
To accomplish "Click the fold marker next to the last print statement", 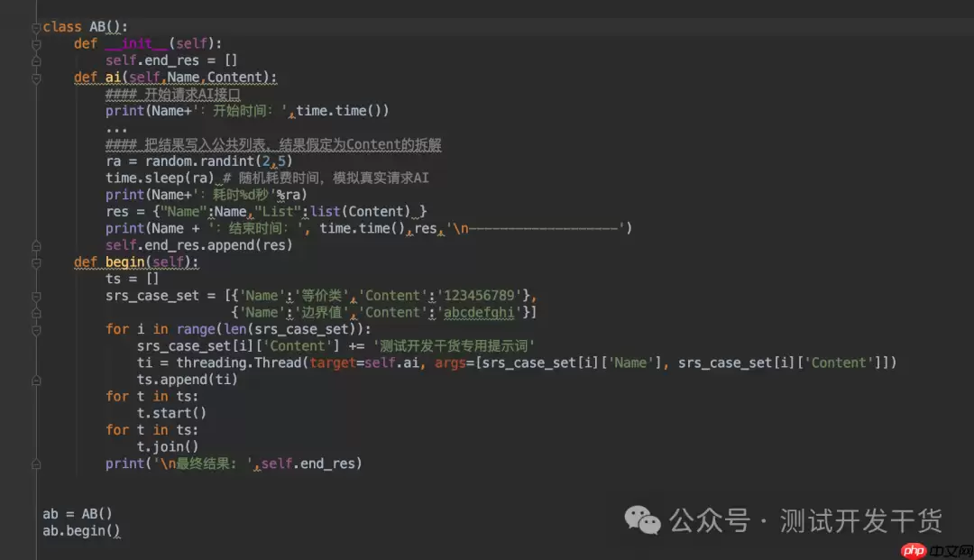I will (36, 464).
